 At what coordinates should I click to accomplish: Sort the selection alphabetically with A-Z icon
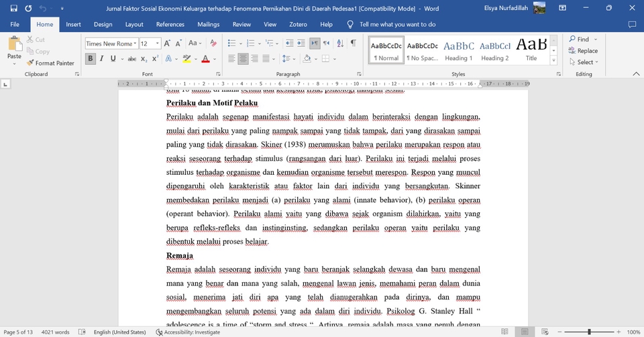(x=340, y=43)
